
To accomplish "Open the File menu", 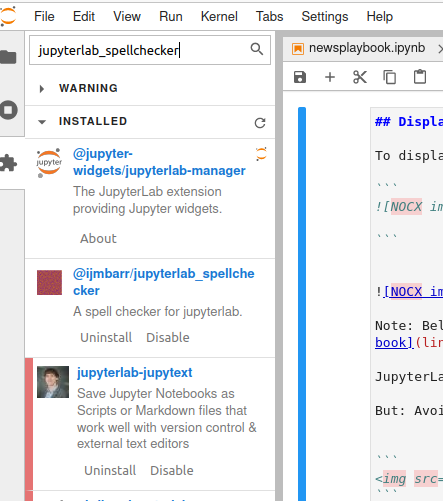I will coord(44,16).
